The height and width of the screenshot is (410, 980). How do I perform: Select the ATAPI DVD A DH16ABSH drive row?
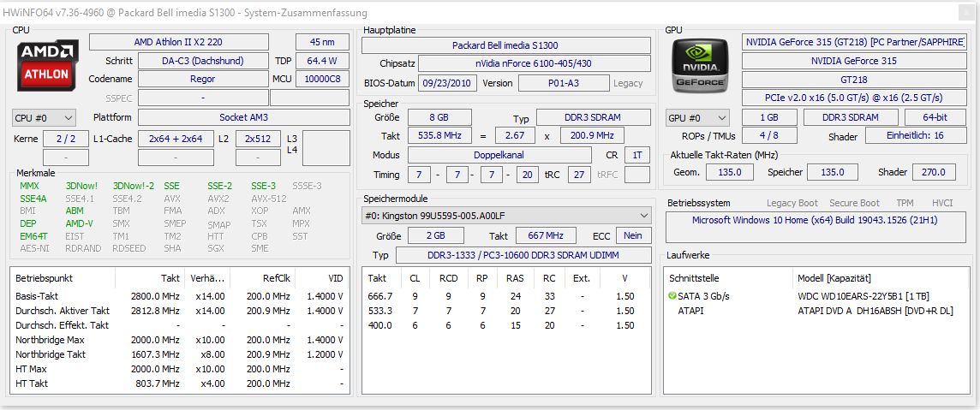(x=815, y=310)
